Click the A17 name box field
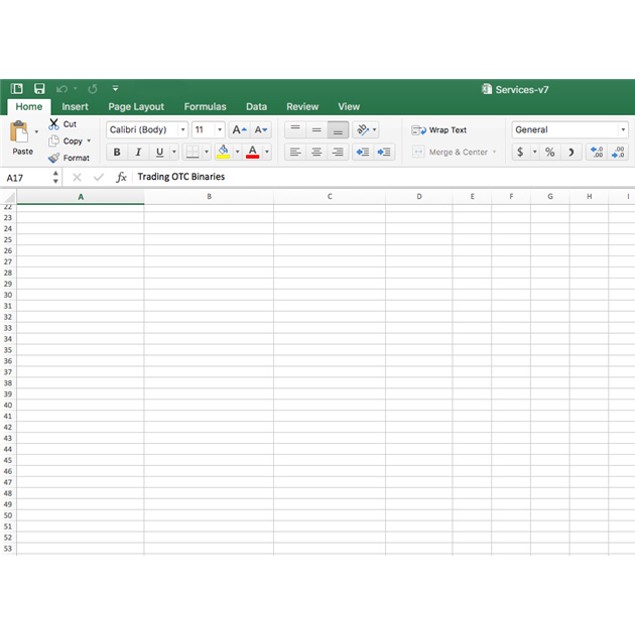 24,177
